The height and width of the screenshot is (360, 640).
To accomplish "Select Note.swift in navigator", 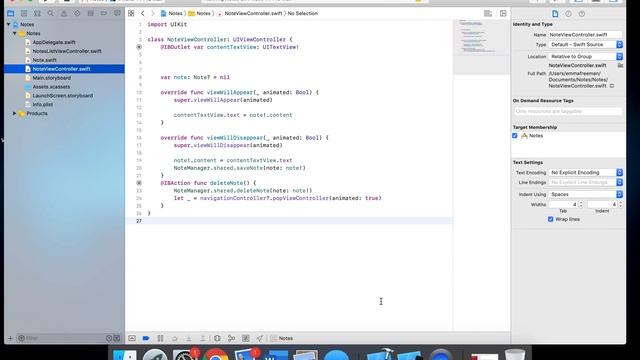I will 44,60.
